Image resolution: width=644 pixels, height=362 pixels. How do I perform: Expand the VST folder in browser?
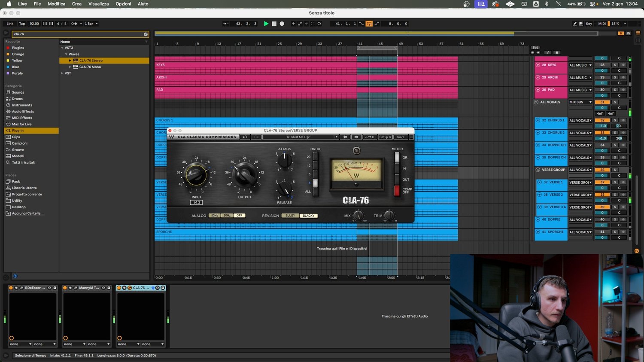click(x=62, y=73)
